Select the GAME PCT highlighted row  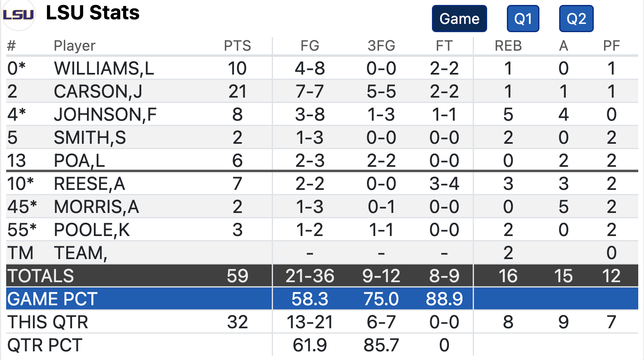point(52,299)
